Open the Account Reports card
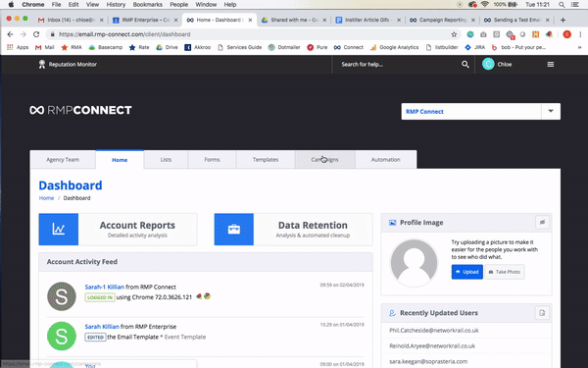This screenshot has width=588, height=368. [x=118, y=229]
